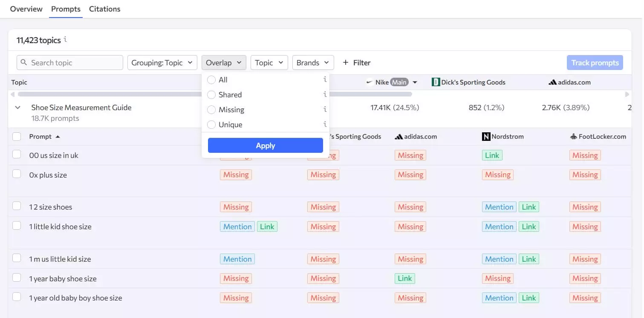Click the Apply button

tap(266, 146)
